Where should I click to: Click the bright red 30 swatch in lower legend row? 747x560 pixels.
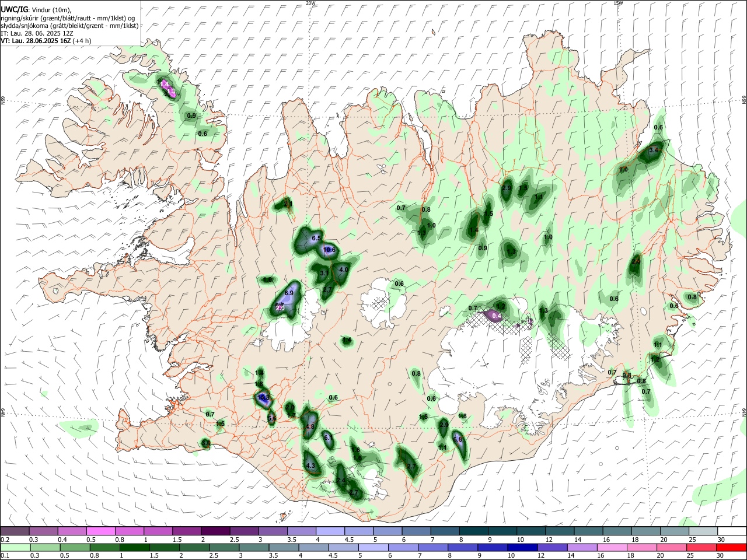[731, 547]
